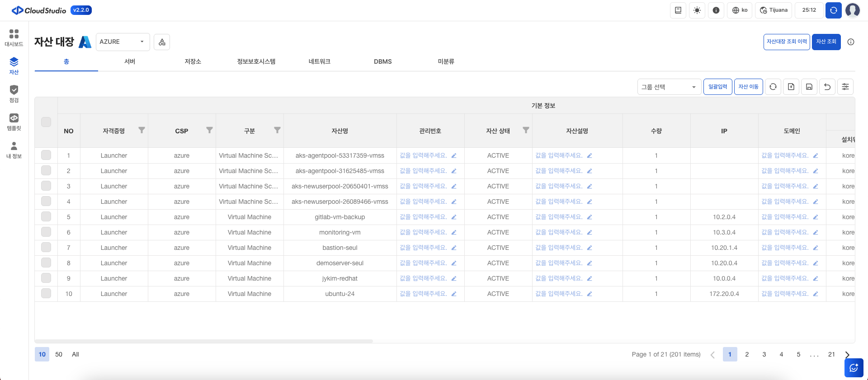This screenshot has height=380, width=868.
Task: Open the 템플릿 template sidebar icon
Action: click(14, 122)
